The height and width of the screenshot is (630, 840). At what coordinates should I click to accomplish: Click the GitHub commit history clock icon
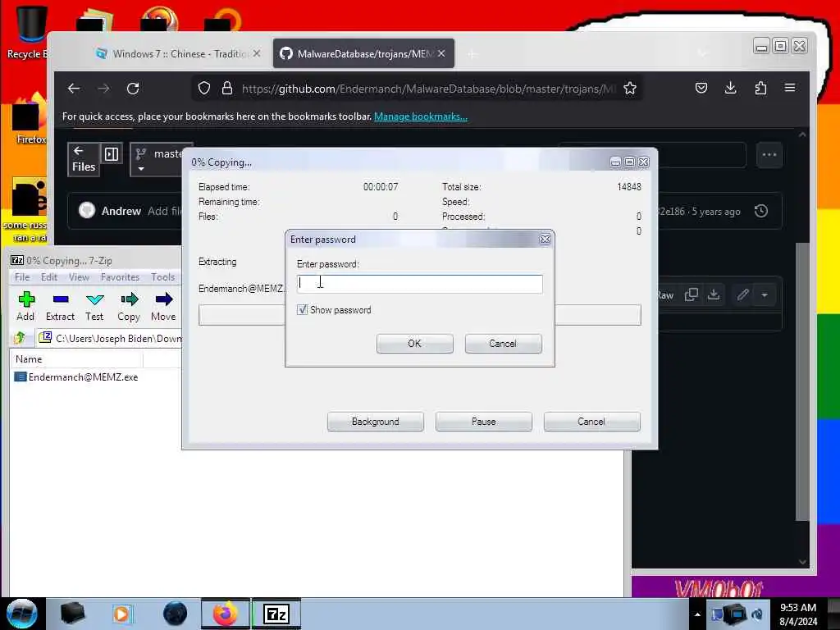coord(761,211)
